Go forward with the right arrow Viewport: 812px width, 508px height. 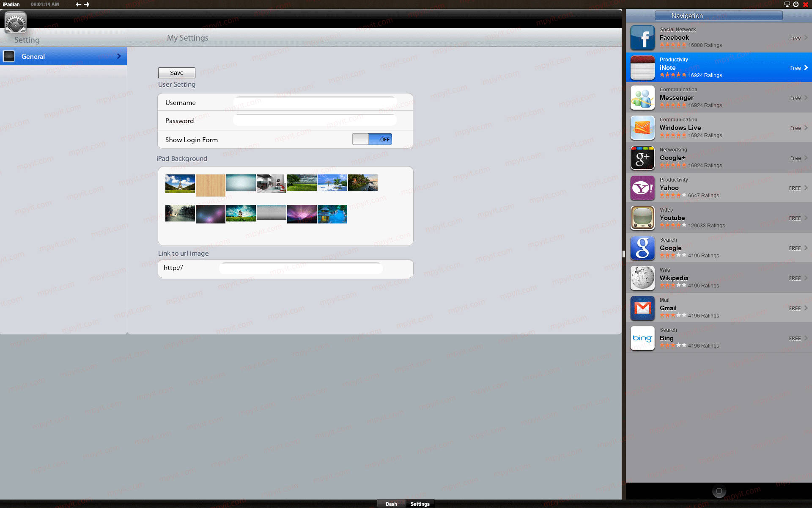tap(87, 4)
